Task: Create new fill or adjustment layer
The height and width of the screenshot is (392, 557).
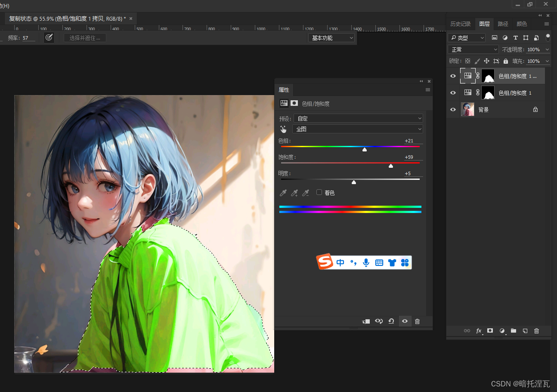Action: point(502,331)
